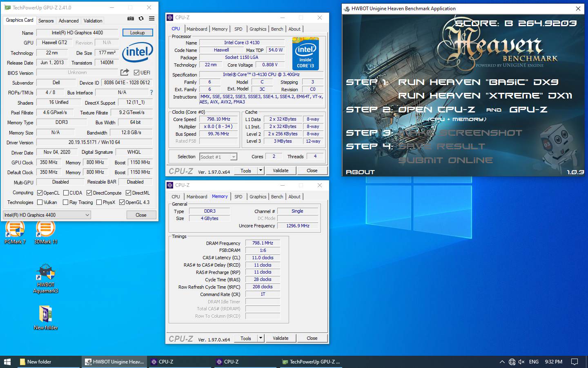Viewport: 588px width, 368px height.
Task: Switch to TechPowerUp GPU-Z taskbar item
Action: click(x=311, y=362)
